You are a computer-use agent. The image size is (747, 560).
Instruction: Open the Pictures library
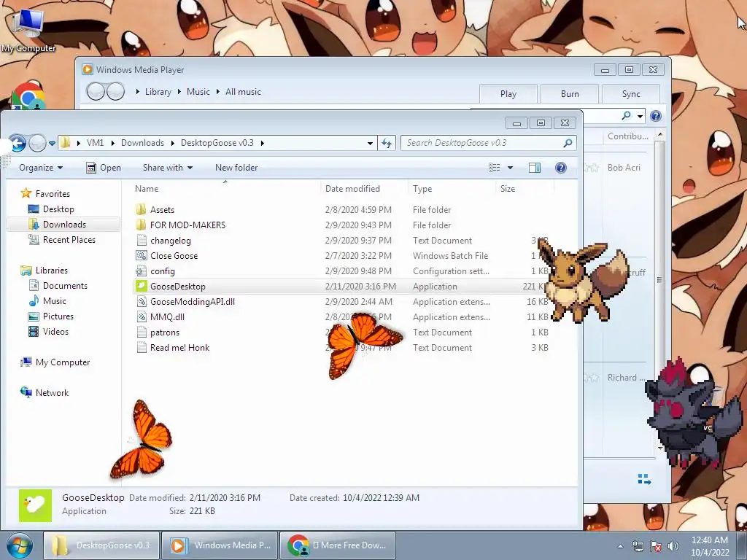pyautogui.click(x=58, y=316)
